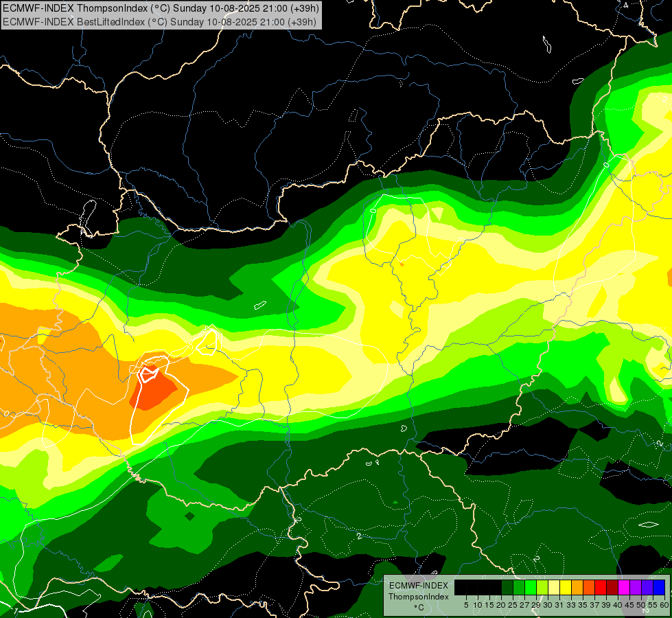Click the legend tick value '27'
672x618 pixels.
[524, 605]
